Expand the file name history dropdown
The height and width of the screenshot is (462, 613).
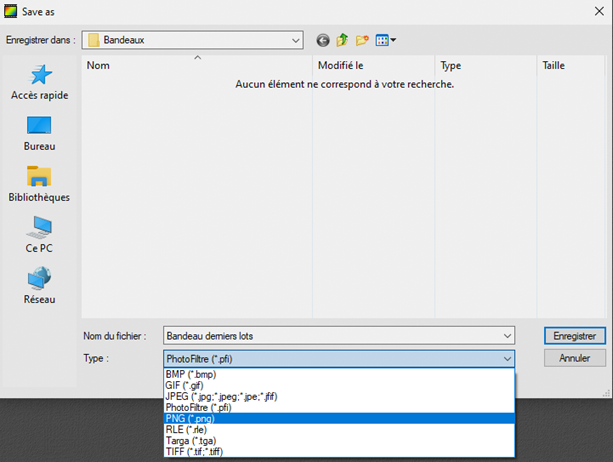pyautogui.click(x=508, y=336)
